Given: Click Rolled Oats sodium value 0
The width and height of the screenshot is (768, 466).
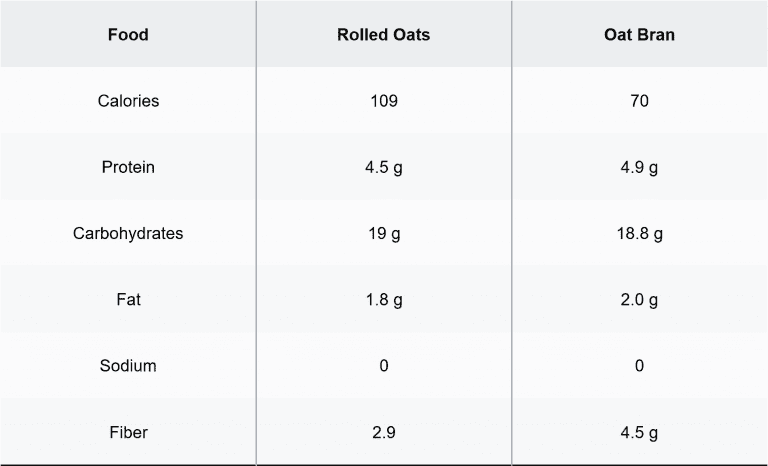Looking at the screenshot, I should (384, 366).
